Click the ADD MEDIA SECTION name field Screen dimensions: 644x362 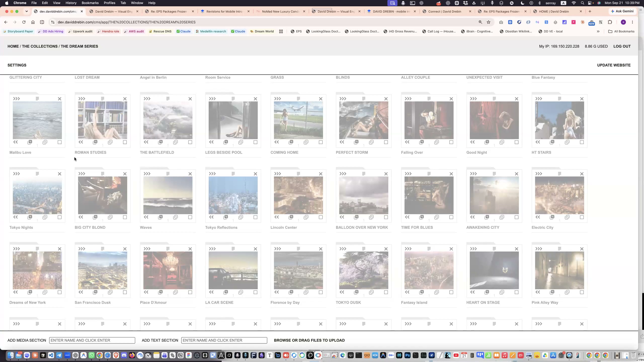[x=92, y=340]
